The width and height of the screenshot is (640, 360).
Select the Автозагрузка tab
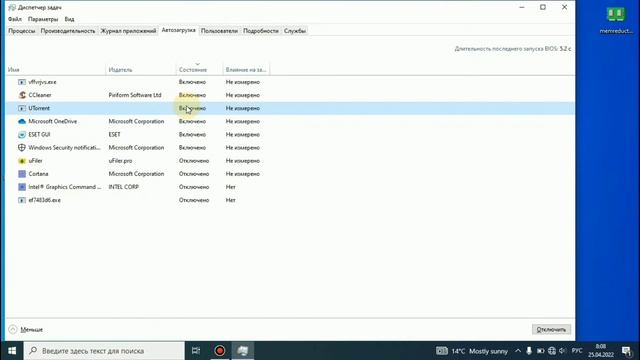click(178, 30)
